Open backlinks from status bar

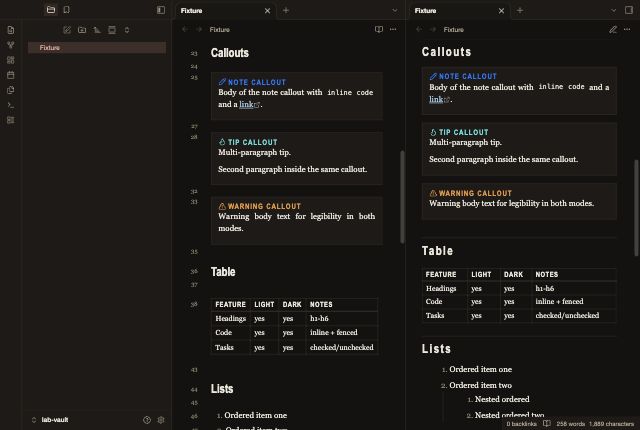(x=521, y=424)
